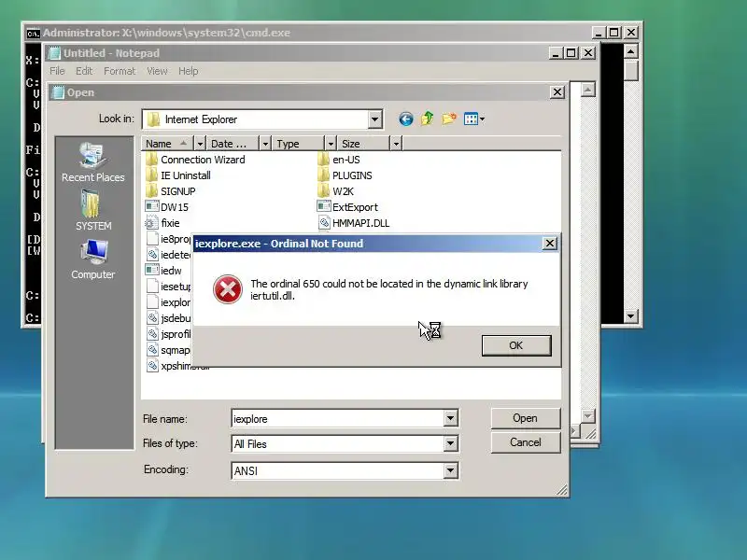Go back using the blue Back arrow icon
The height and width of the screenshot is (560, 747).
[406, 119]
